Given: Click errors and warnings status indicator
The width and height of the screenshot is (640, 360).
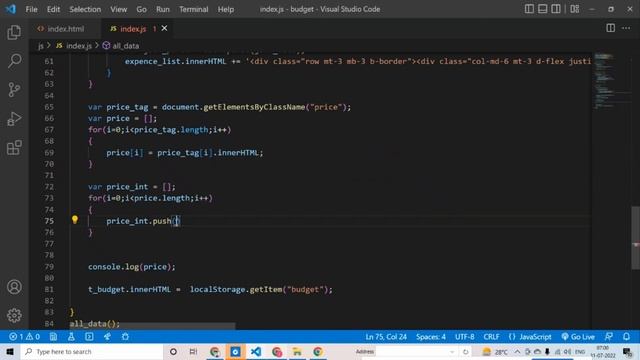Looking at the screenshot, I should [24, 337].
